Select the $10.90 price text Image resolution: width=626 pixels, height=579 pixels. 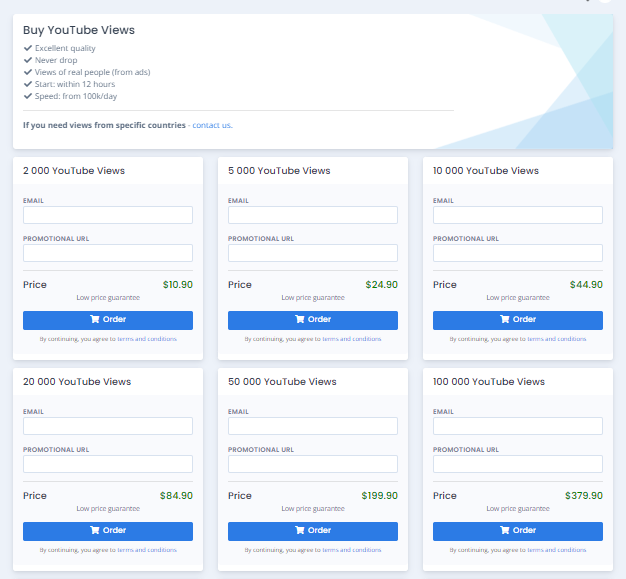click(178, 284)
